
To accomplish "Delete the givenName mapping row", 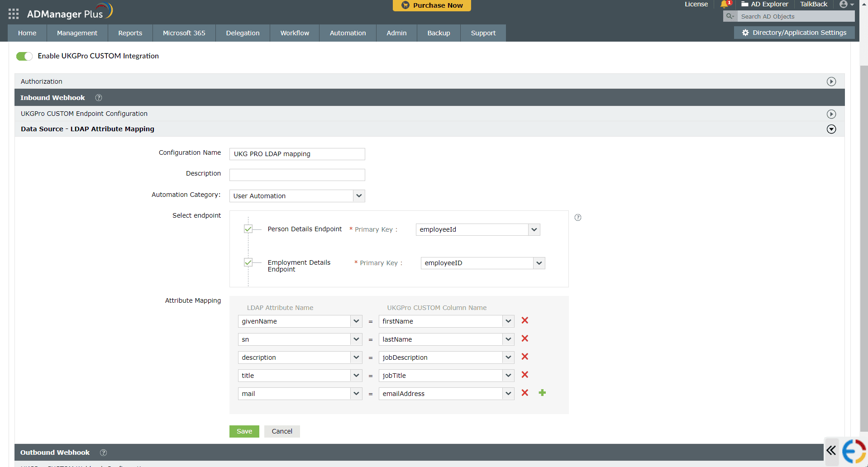I will coord(525,321).
